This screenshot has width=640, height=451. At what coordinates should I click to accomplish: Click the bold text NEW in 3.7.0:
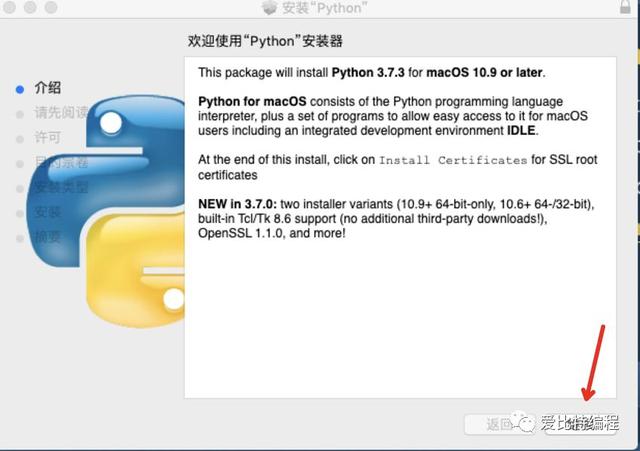coord(238,204)
